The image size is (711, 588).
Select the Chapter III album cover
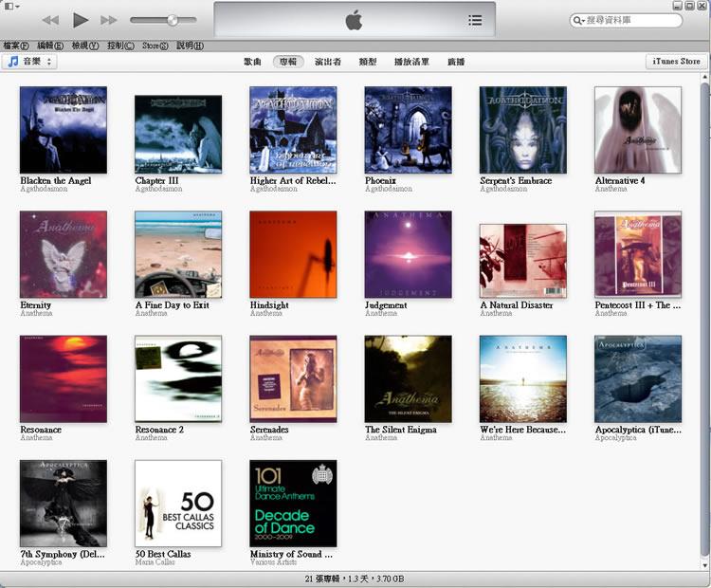[178, 134]
